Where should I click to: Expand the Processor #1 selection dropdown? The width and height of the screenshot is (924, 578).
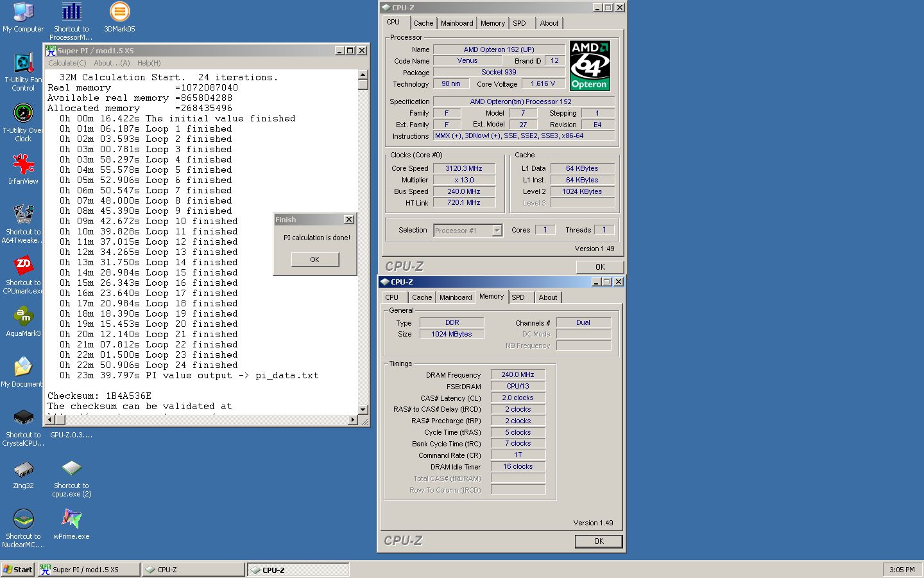tap(497, 231)
